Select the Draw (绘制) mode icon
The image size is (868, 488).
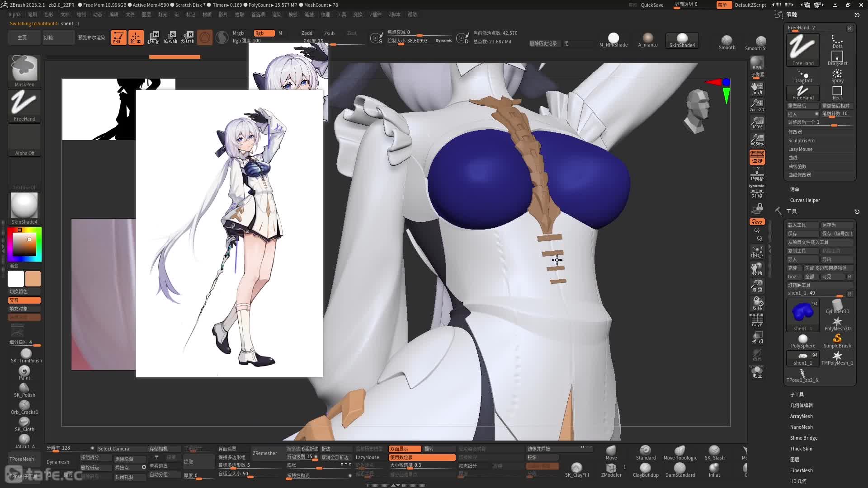[x=136, y=38]
